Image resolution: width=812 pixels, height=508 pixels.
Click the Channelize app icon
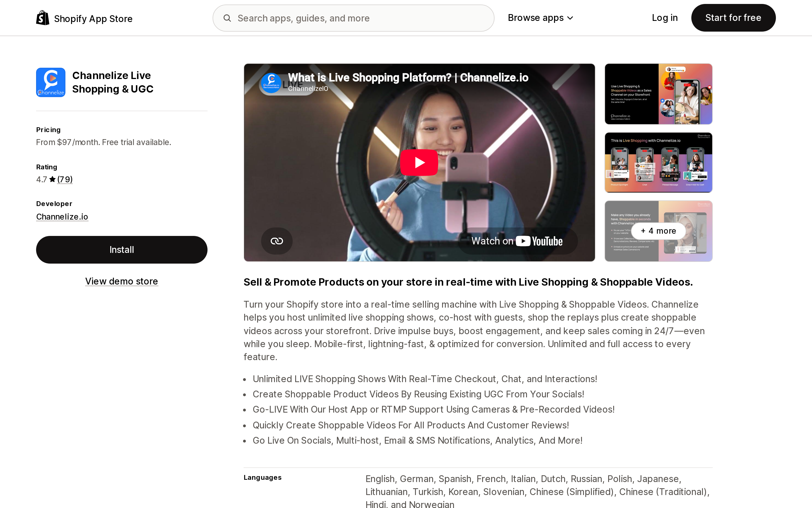pyautogui.click(x=51, y=82)
